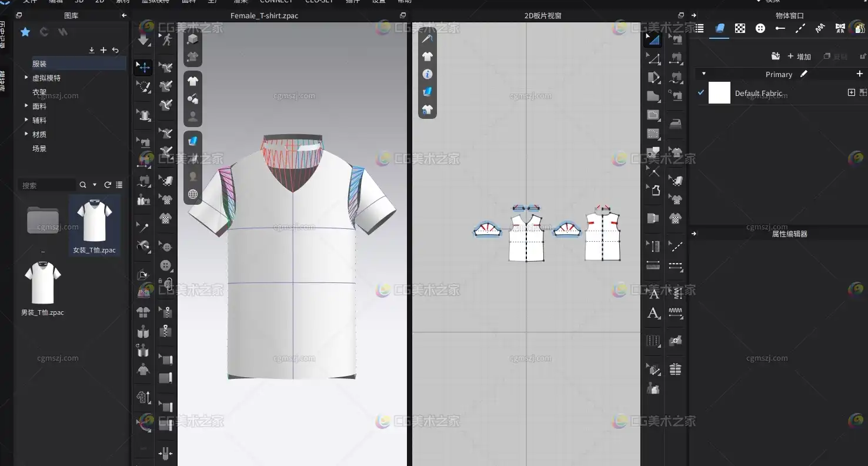Click the blue star favorites icon

click(x=25, y=32)
